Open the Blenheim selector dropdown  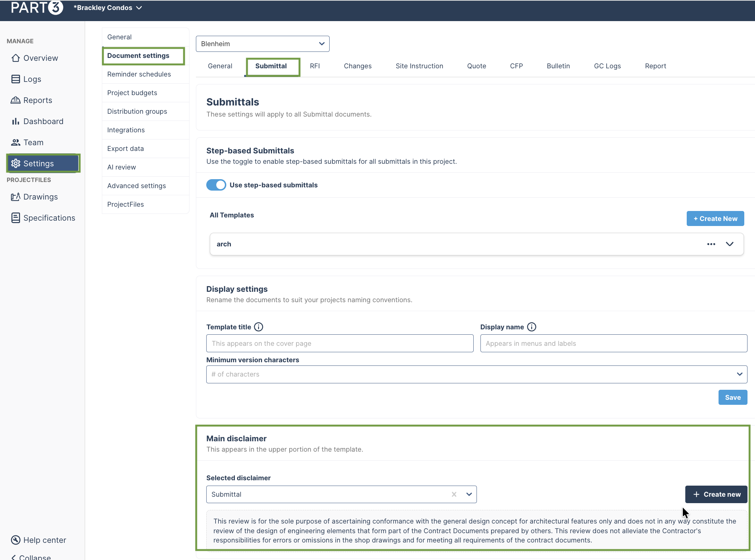pyautogui.click(x=263, y=44)
